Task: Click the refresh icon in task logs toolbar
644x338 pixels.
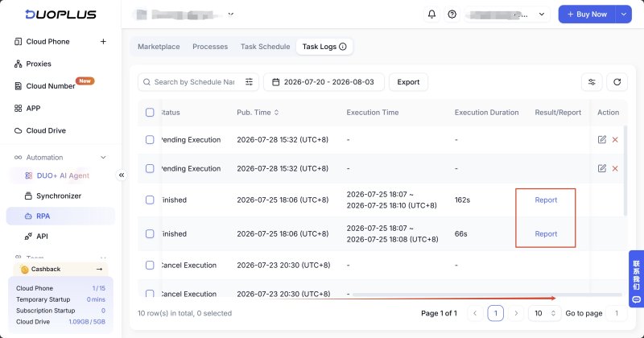Action: coord(617,82)
